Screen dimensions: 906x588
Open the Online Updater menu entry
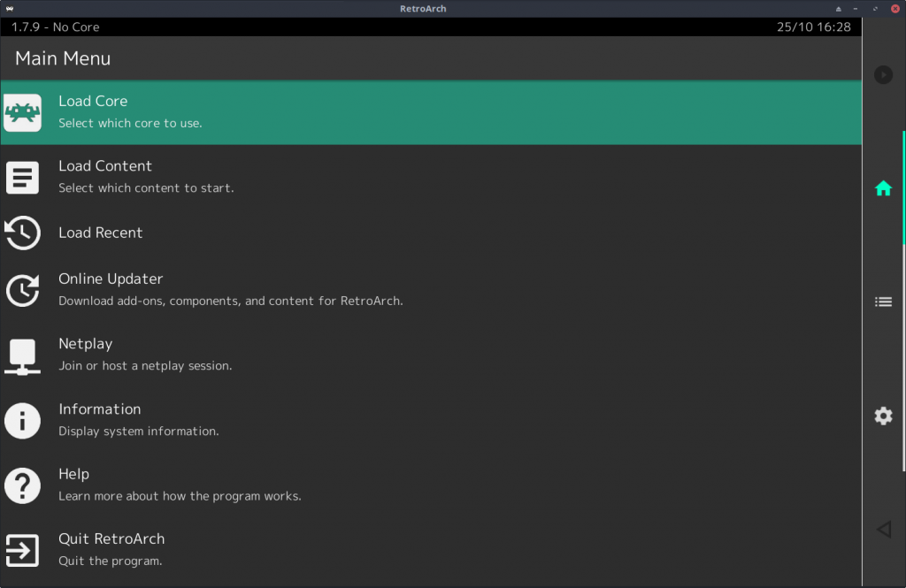431,289
